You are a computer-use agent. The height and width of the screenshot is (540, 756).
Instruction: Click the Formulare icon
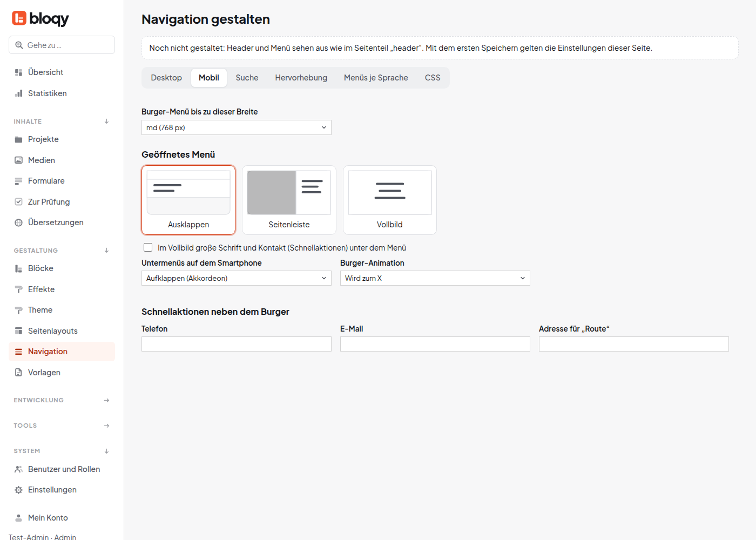(x=18, y=181)
